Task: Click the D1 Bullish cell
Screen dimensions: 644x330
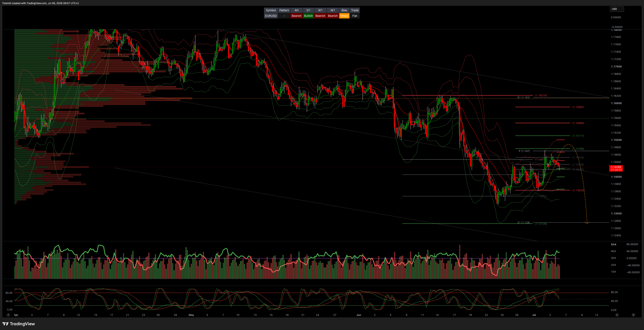Action: 308,16
